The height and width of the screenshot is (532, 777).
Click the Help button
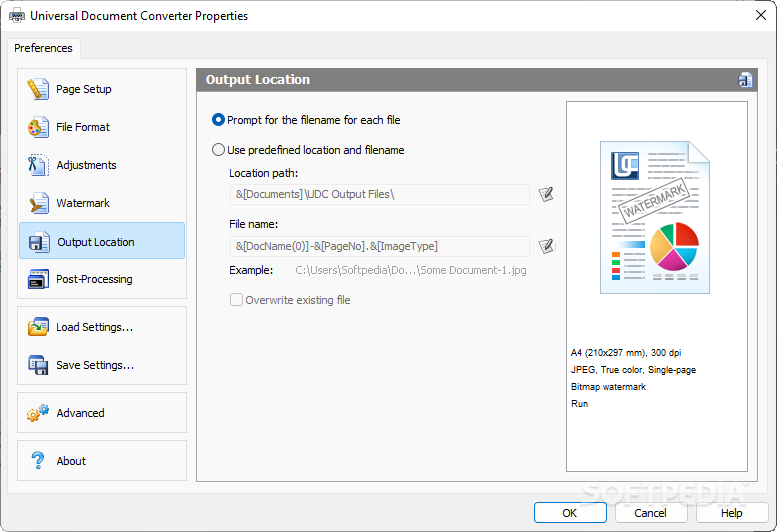(x=731, y=513)
